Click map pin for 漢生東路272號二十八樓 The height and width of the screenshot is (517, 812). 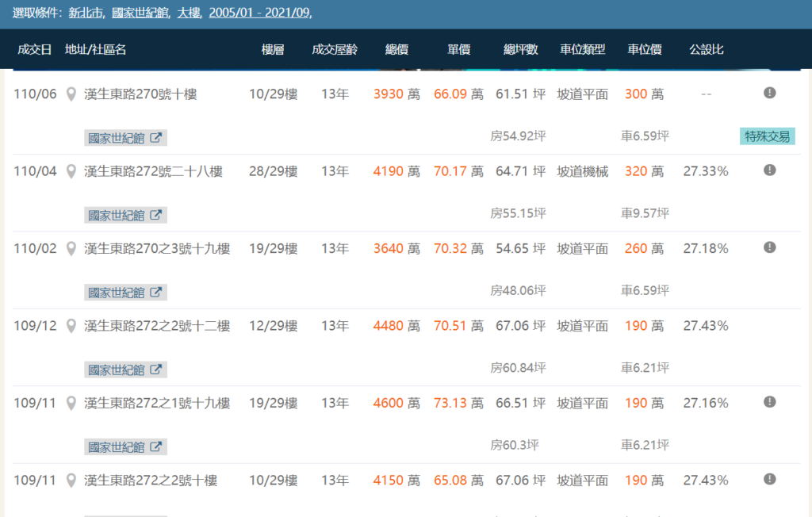pyautogui.click(x=71, y=171)
